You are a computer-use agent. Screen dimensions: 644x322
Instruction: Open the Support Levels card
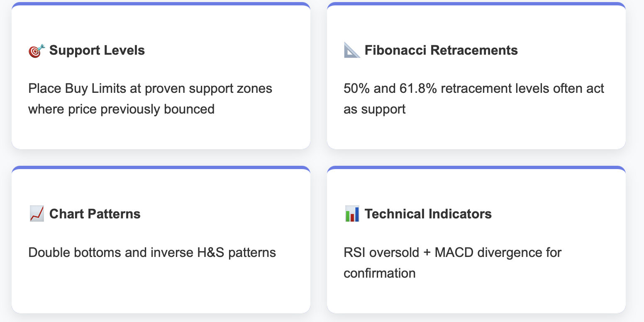point(161,76)
